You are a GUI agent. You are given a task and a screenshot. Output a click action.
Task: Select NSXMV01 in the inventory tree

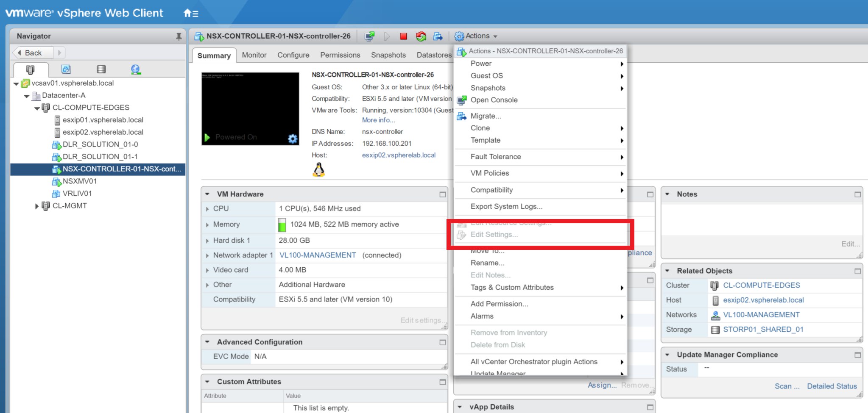click(x=80, y=181)
